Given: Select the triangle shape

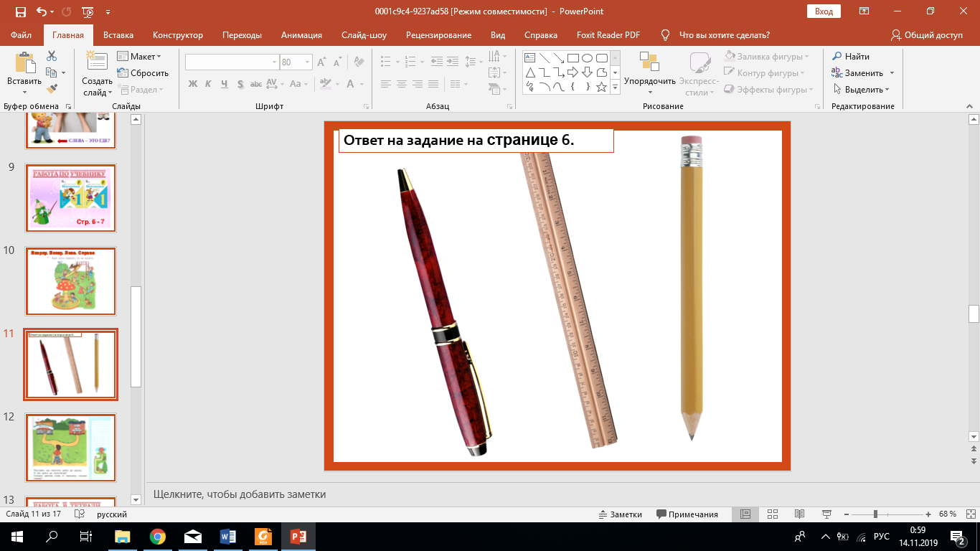Looking at the screenshot, I should 529,72.
